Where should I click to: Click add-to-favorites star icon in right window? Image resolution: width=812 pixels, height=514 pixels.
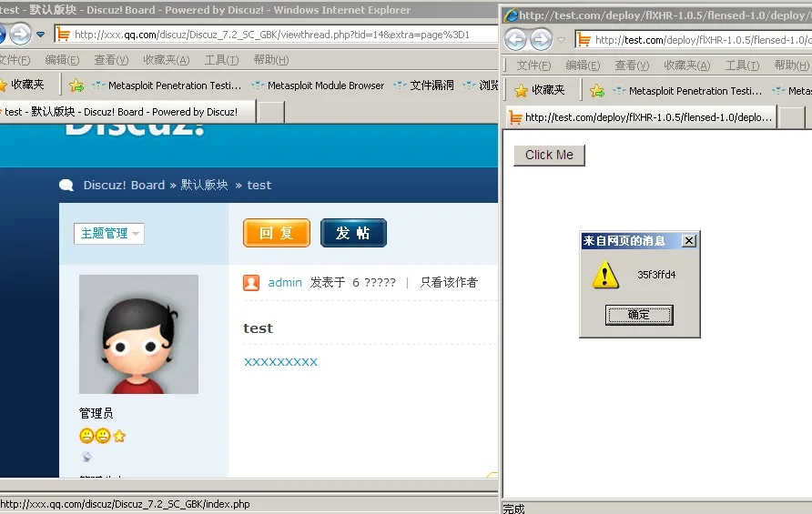[597, 91]
